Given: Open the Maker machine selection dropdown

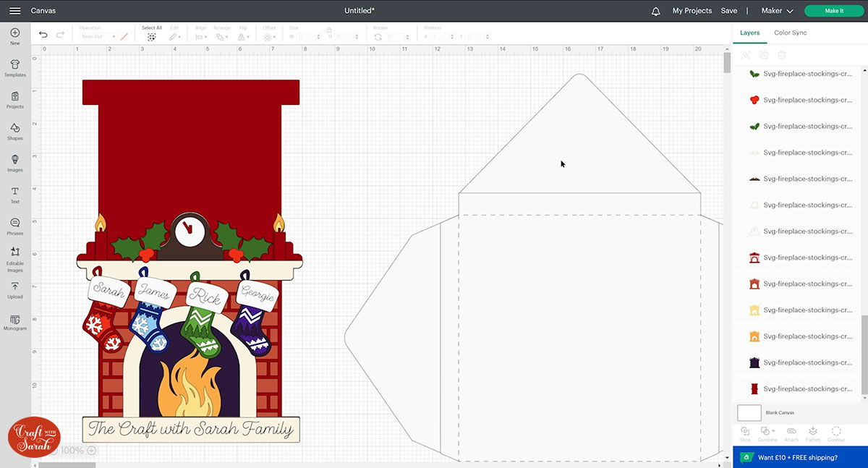Looking at the screenshot, I should [778, 11].
